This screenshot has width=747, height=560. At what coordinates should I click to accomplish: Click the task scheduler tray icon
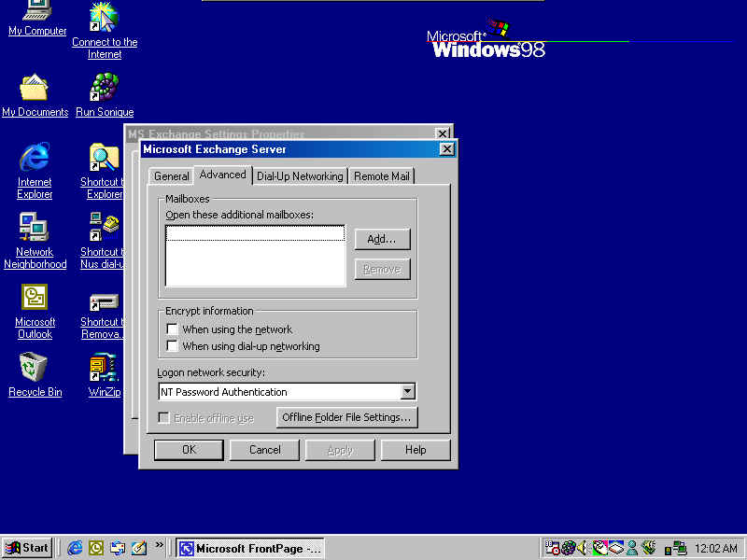point(553,548)
